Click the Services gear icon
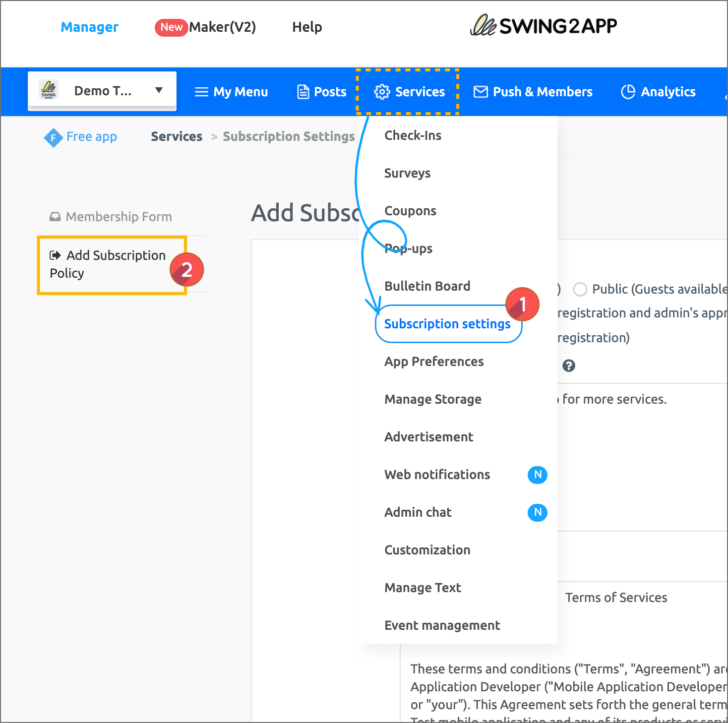 382,92
